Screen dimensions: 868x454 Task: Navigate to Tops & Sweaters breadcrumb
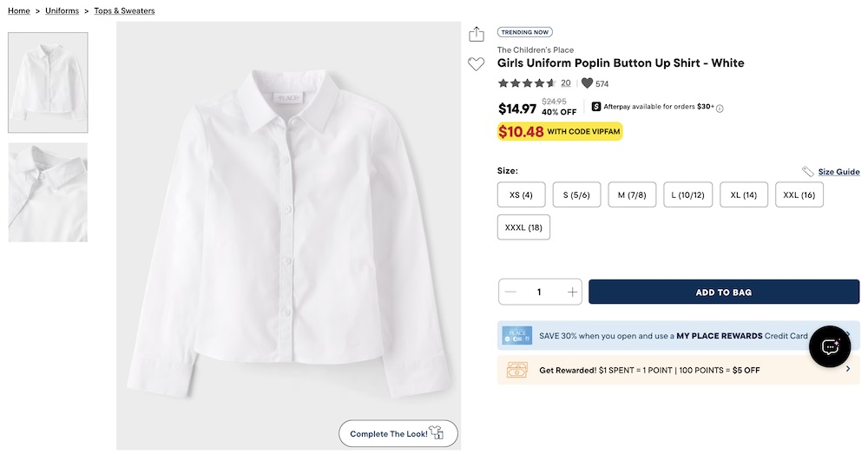pos(124,10)
